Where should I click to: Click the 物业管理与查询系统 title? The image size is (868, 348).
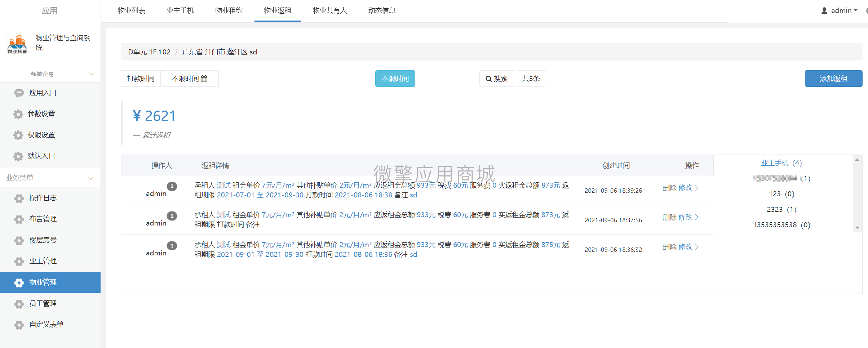63,43
